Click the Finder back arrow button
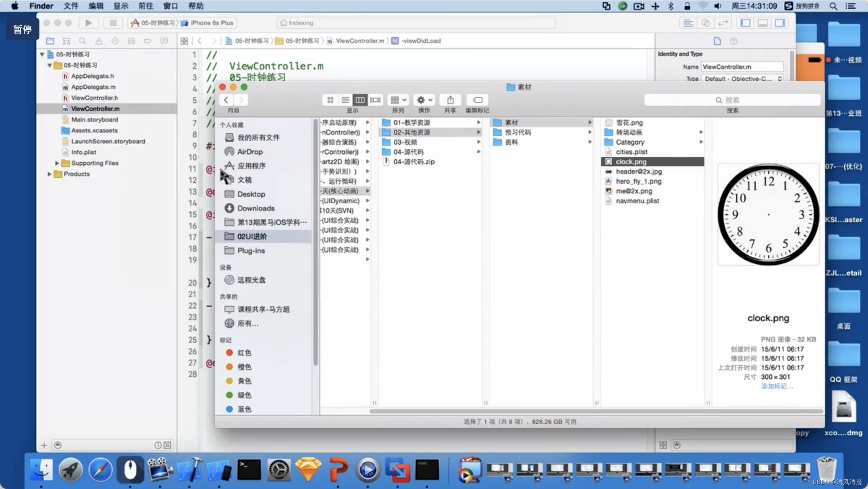The width and height of the screenshot is (868, 489). click(x=226, y=100)
